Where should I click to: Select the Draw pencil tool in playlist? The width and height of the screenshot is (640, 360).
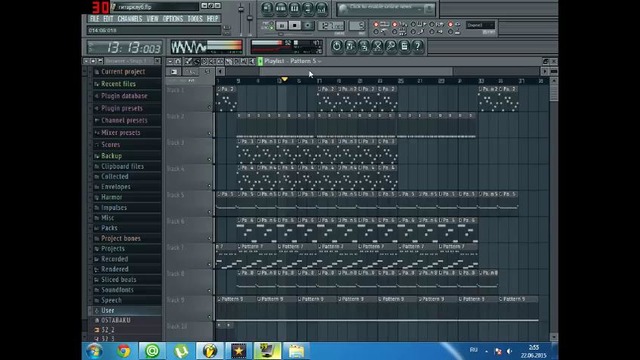point(188,61)
